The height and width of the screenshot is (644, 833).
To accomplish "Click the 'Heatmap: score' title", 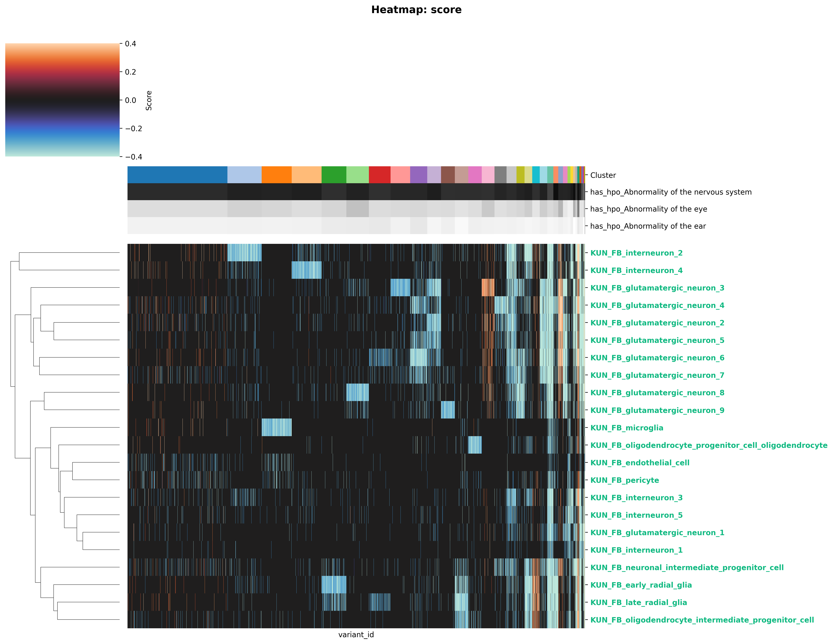I will (x=416, y=10).
